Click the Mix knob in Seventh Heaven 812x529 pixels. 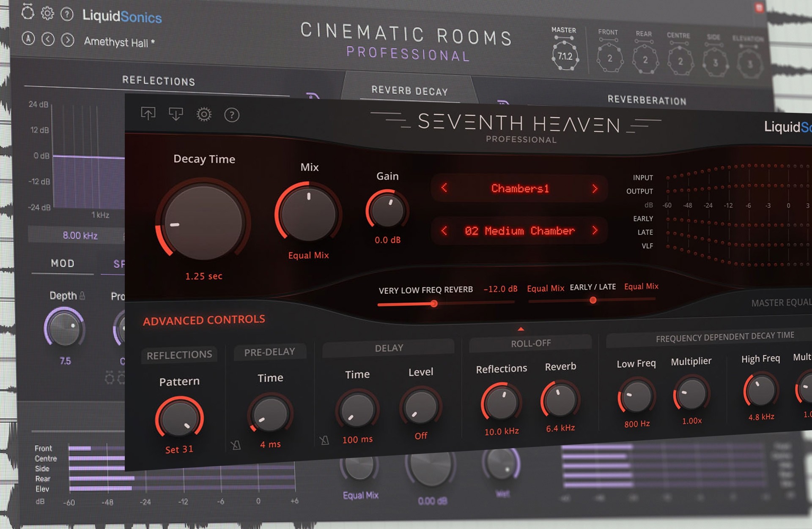pyautogui.click(x=309, y=215)
